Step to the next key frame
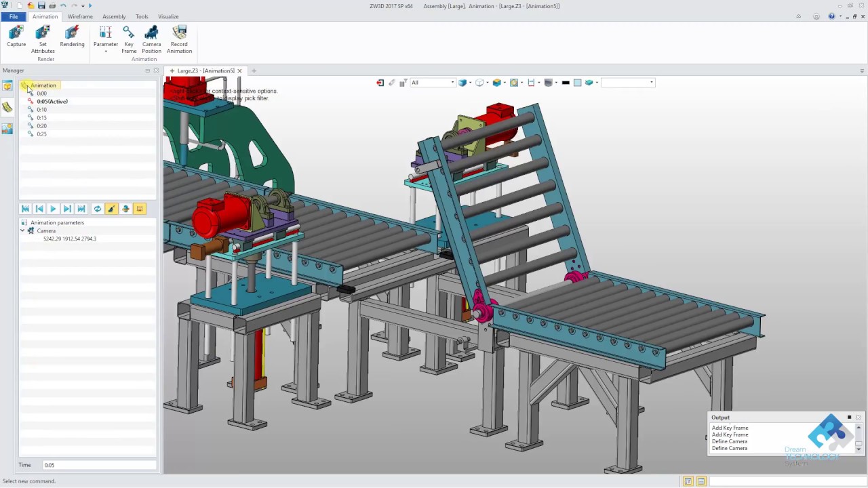 click(67, 209)
